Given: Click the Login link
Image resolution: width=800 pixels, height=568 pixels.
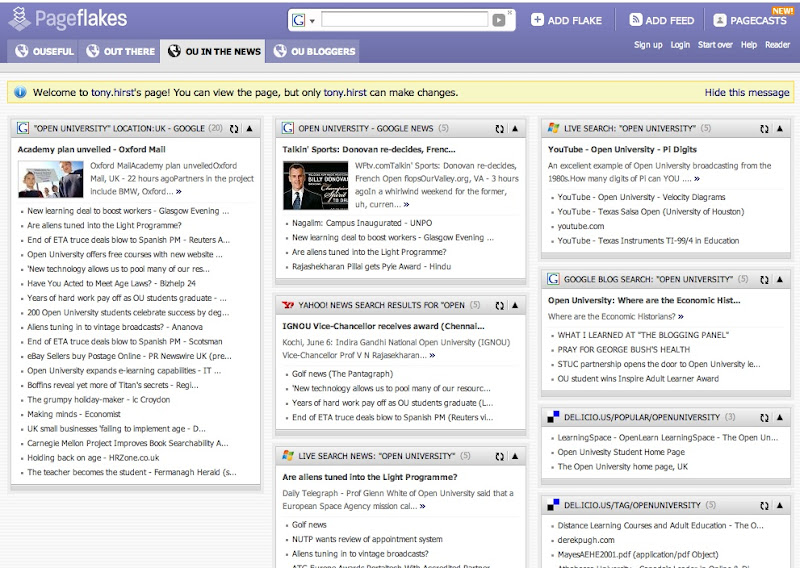Looking at the screenshot, I should point(680,45).
